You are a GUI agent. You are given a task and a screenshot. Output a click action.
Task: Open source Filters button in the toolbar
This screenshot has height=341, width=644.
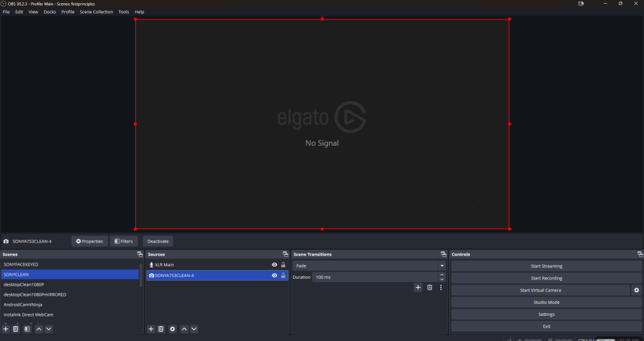coord(124,241)
